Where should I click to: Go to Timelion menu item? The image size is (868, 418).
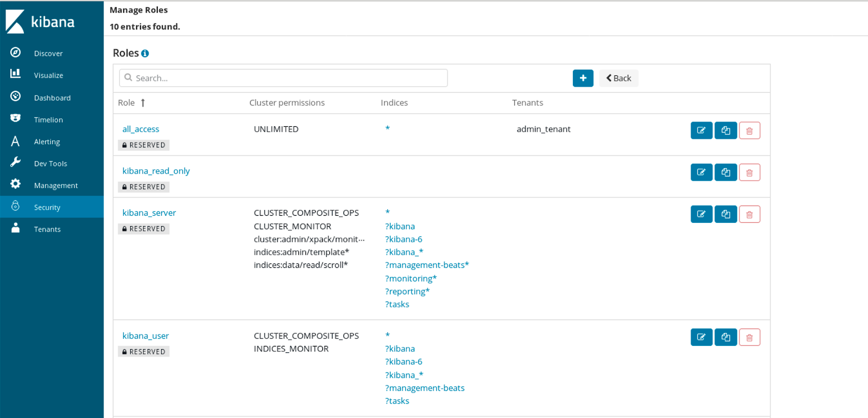point(48,120)
